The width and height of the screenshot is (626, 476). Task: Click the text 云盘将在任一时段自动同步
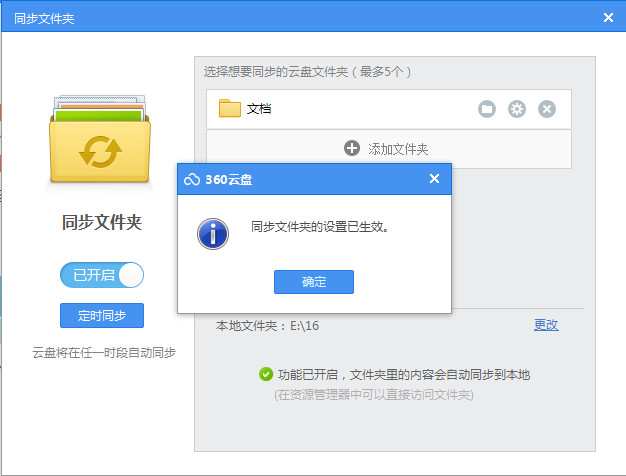tap(104, 353)
